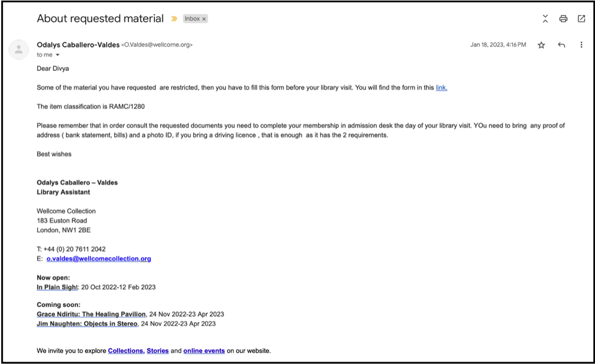This screenshot has height=364, width=595.
Task: Remove the Inbox label
Action: (204, 19)
